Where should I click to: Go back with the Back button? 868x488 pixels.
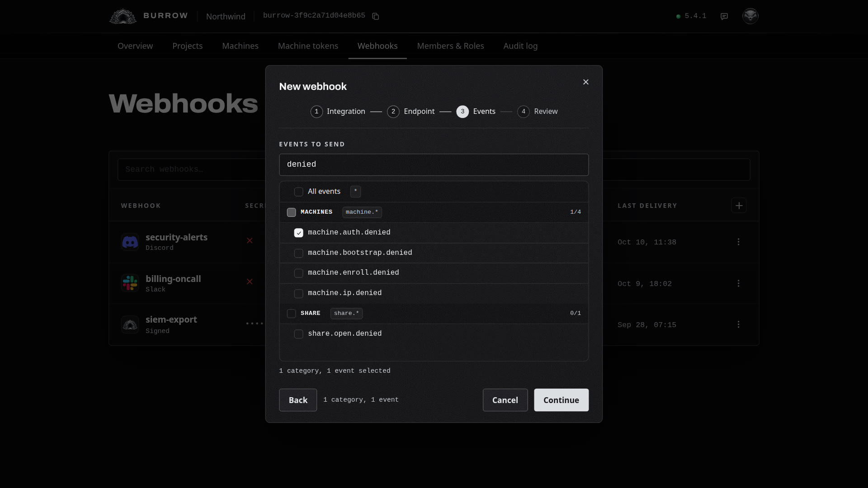298,400
